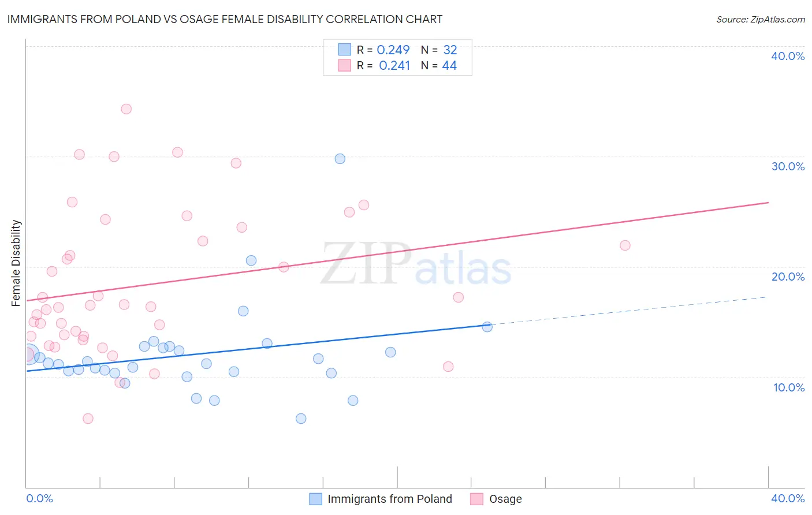
Task: Click the blue Immigrants from Poland legend swatch
Action: (x=315, y=499)
